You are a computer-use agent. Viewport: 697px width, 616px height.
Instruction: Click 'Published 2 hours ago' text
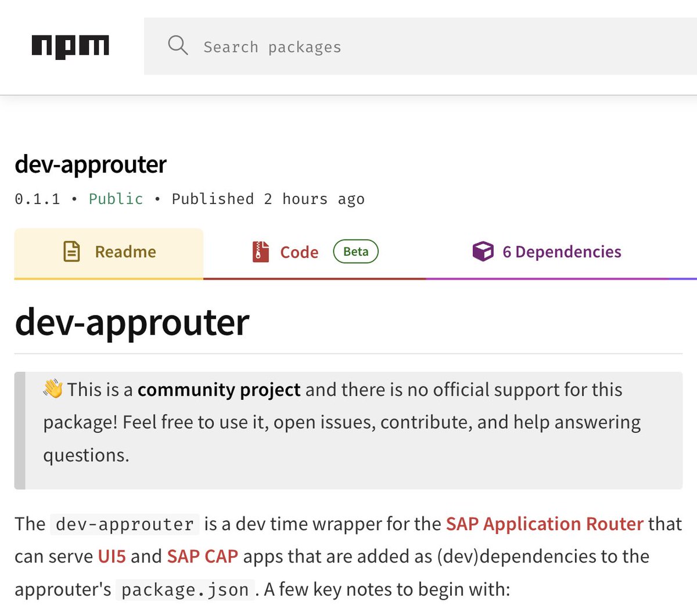[268, 199]
